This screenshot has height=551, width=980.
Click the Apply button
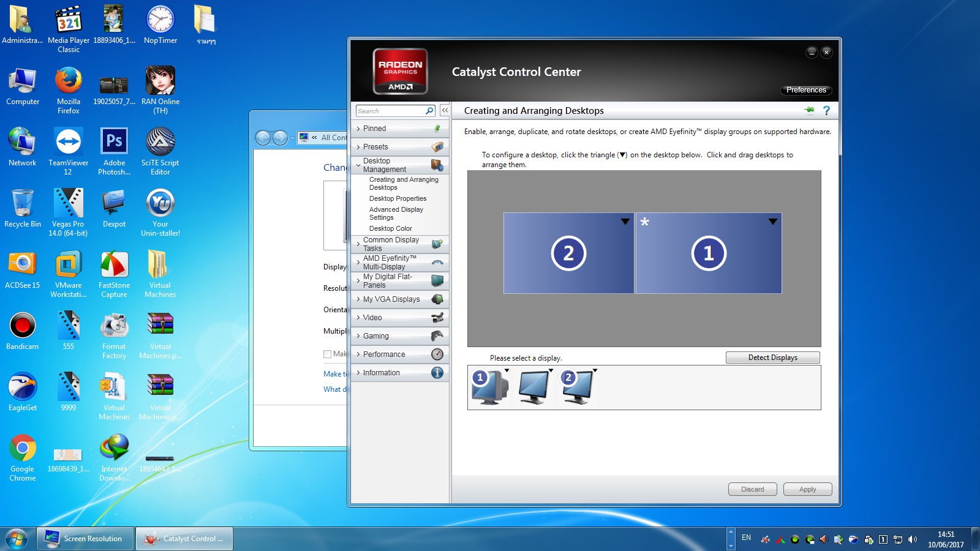807,489
